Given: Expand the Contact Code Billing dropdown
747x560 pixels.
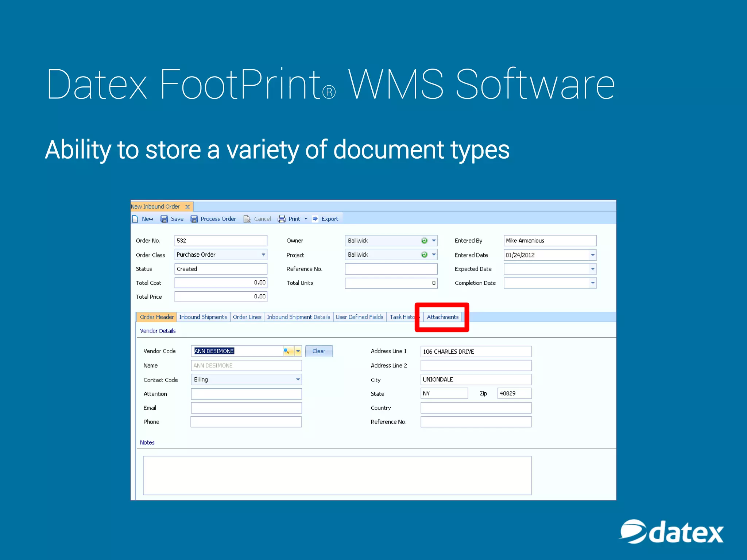Looking at the screenshot, I should point(298,380).
